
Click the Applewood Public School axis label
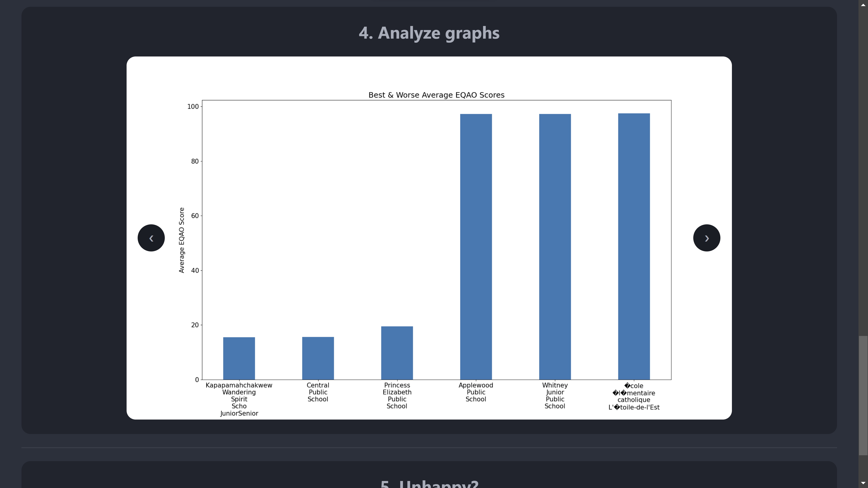[x=475, y=392]
